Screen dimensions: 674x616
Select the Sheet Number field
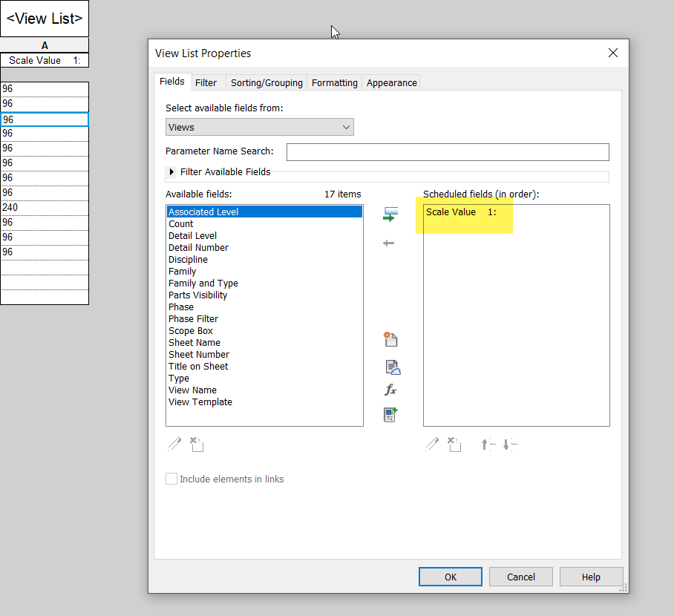pyautogui.click(x=198, y=354)
